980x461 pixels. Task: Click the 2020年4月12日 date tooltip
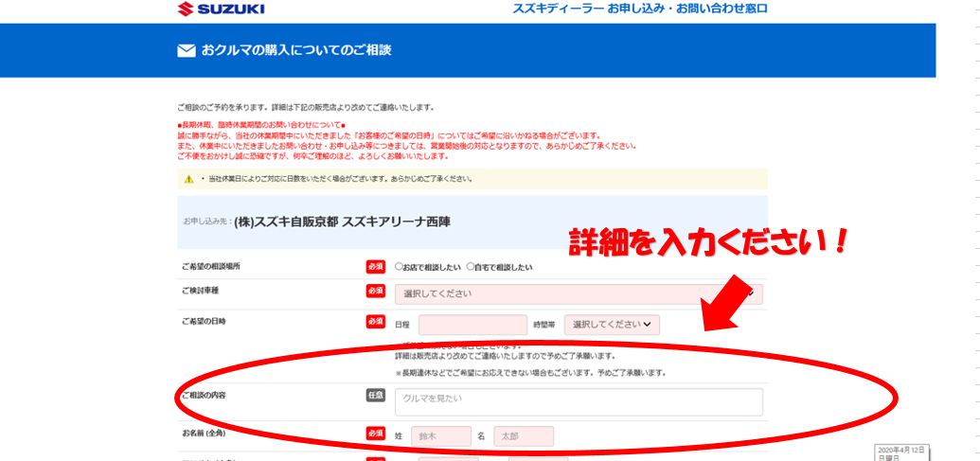tap(901, 453)
